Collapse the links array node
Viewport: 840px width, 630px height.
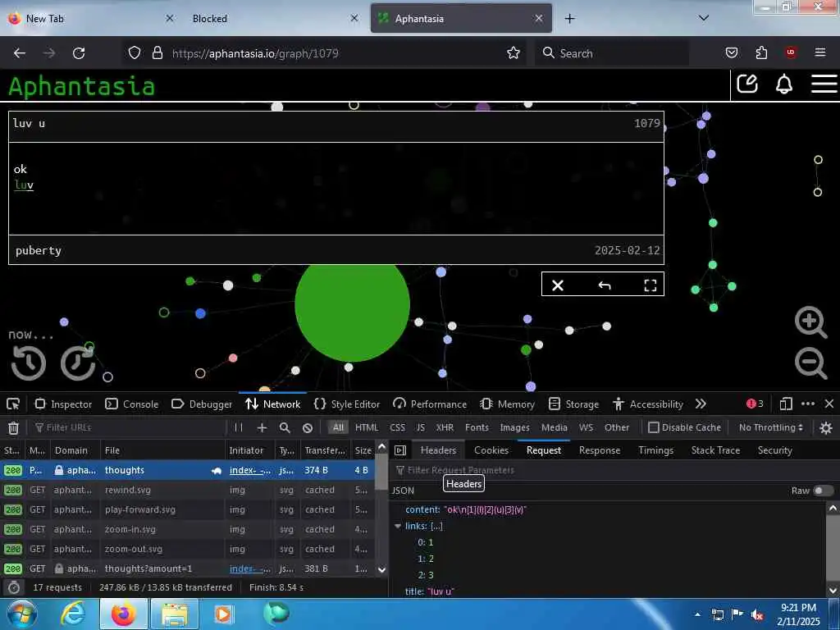398,526
